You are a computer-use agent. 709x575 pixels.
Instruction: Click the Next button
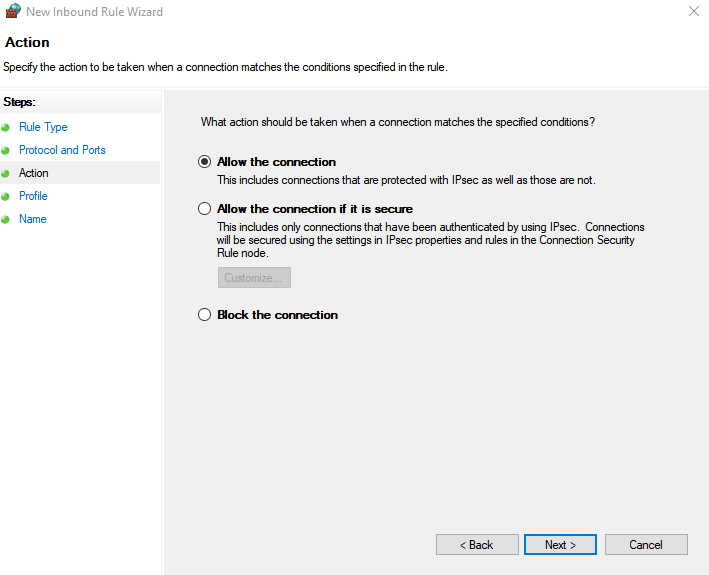(x=560, y=545)
